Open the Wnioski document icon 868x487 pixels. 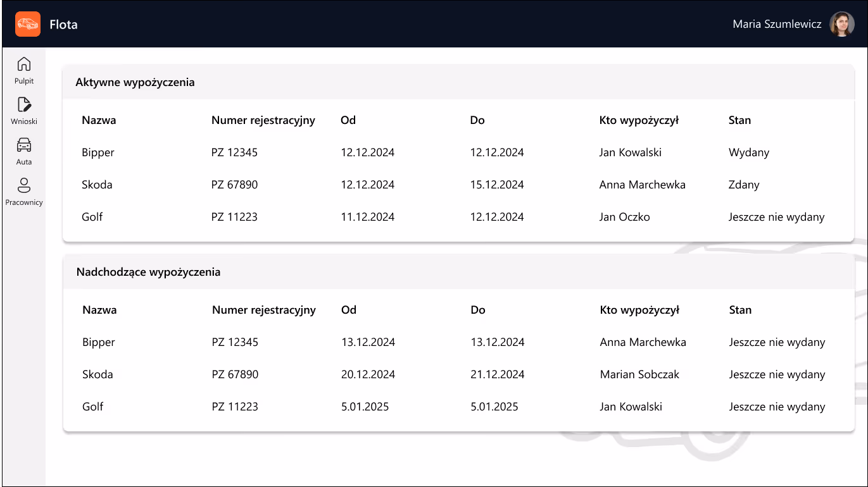click(24, 104)
